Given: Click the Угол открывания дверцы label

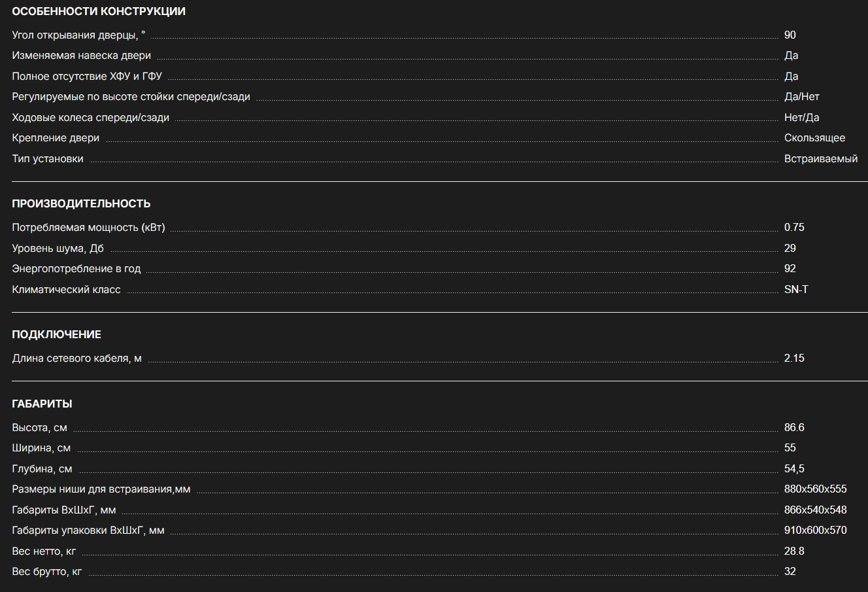Looking at the screenshot, I should click(x=78, y=35).
